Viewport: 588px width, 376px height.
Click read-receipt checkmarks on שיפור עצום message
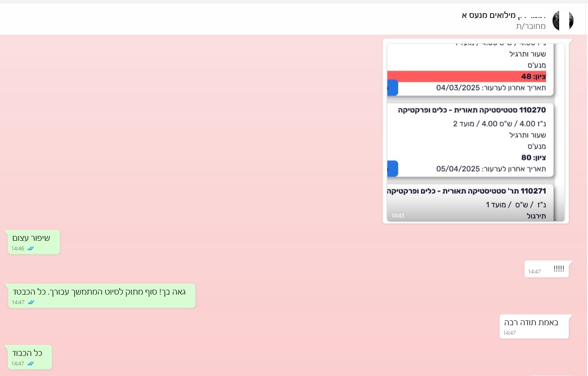pos(31,249)
